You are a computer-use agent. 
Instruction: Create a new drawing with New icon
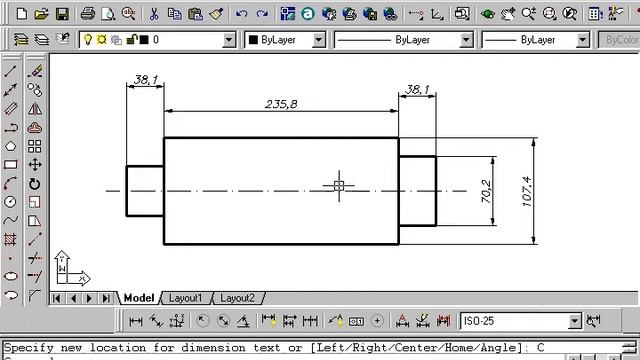coord(22,14)
